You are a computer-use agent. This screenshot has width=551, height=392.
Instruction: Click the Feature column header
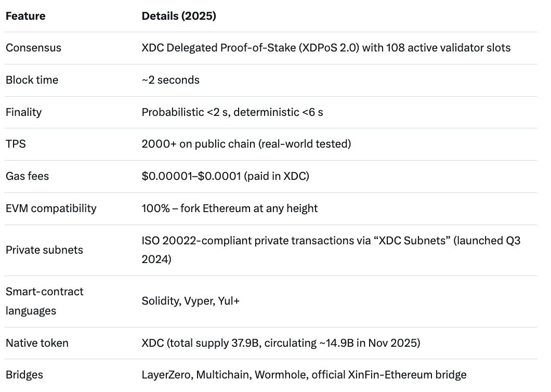tap(25, 16)
